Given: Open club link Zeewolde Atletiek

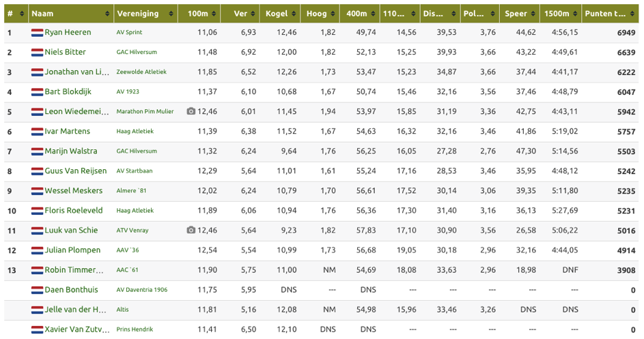Looking at the screenshot, I should point(141,72).
